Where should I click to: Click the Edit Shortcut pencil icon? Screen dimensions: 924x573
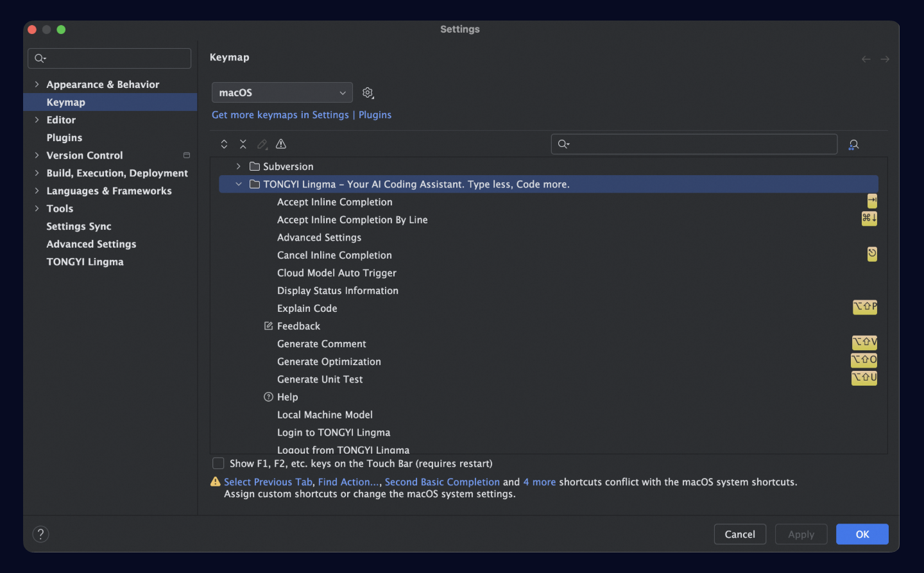262,144
